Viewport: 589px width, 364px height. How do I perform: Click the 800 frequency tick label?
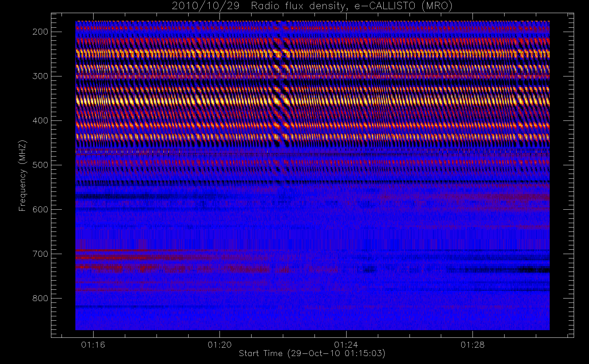click(40, 298)
